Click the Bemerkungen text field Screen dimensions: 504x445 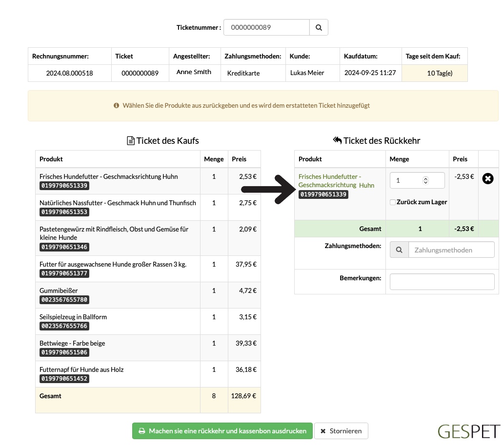coord(442,282)
